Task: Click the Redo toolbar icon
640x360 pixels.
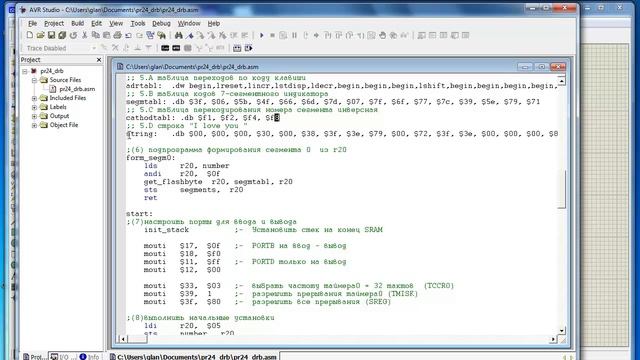Action: coord(139,36)
